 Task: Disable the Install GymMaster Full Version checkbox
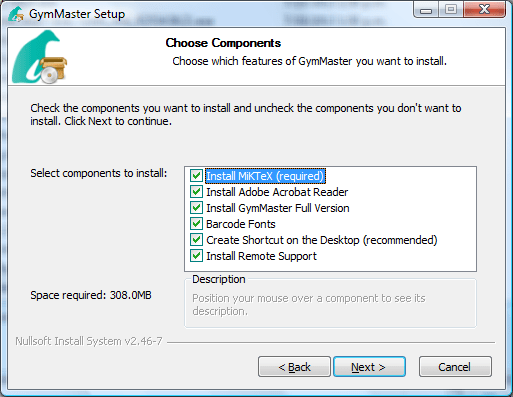click(x=196, y=208)
